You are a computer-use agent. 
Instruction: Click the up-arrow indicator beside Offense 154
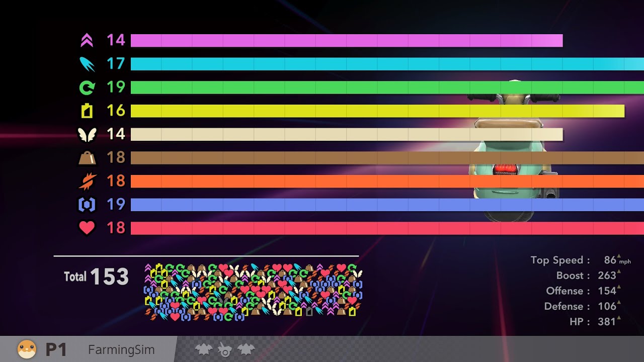point(619,287)
